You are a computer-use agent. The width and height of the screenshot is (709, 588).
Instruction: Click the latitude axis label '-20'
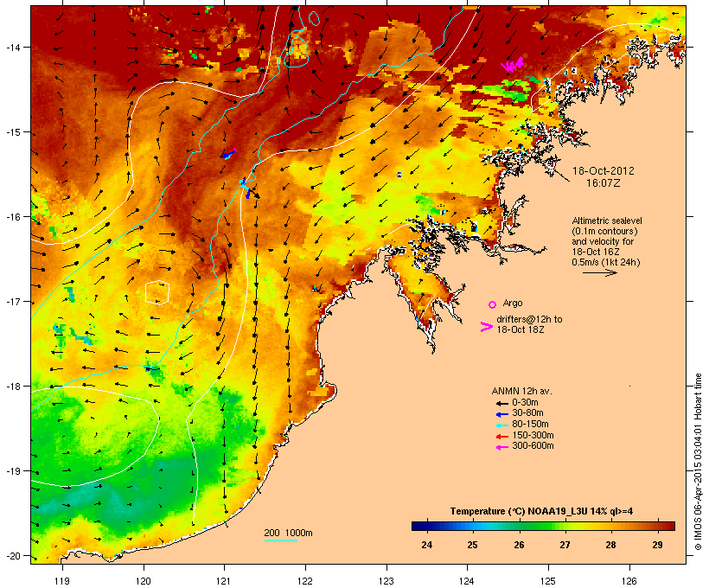(13, 555)
